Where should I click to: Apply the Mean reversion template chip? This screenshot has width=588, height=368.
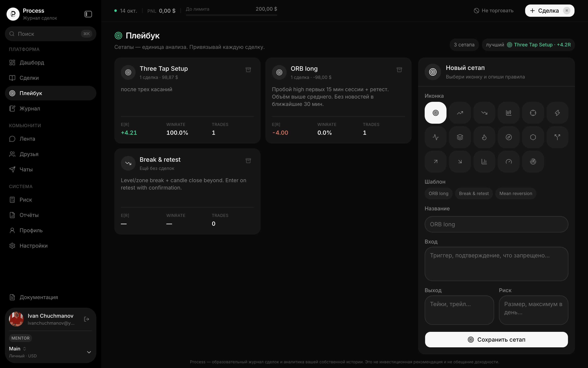click(516, 193)
